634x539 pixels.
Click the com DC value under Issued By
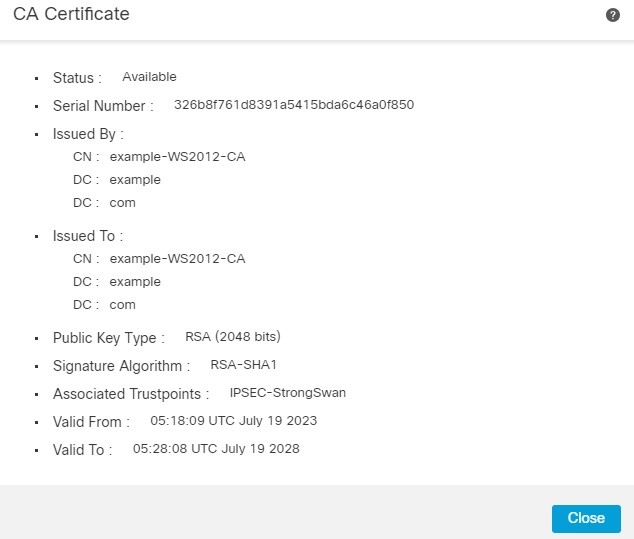[x=122, y=203]
